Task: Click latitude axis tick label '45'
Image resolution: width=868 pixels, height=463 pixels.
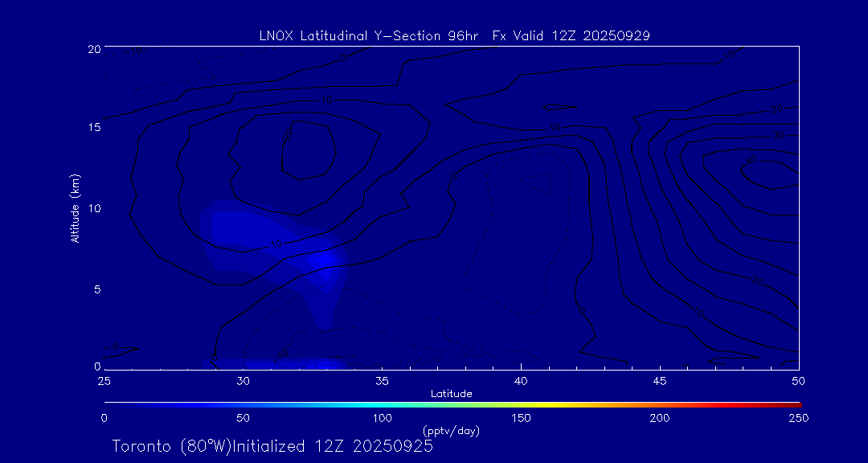Action: coord(660,379)
